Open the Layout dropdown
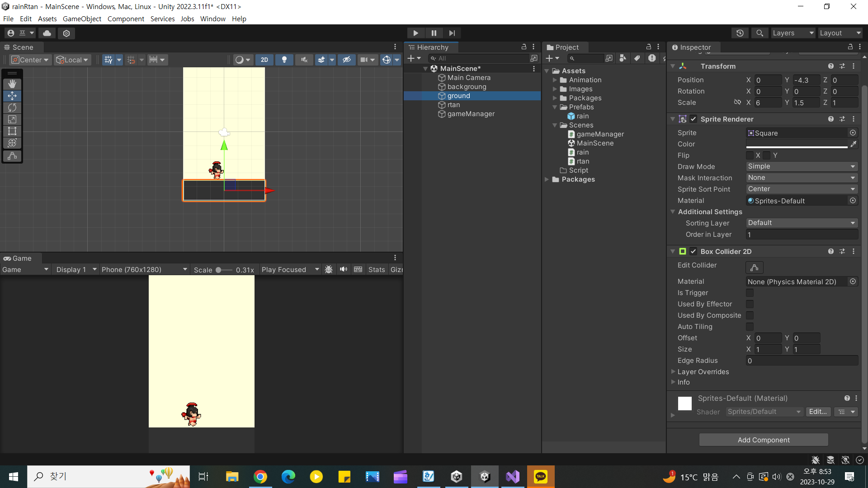This screenshot has height=488, width=868. 840,33
